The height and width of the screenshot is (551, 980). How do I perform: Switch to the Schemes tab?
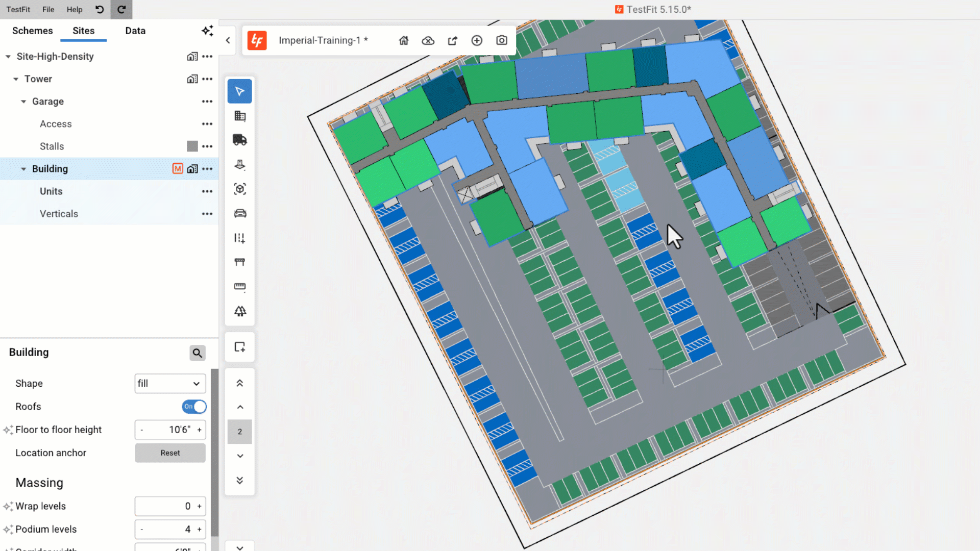pyautogui.click(x=32, y=31)
